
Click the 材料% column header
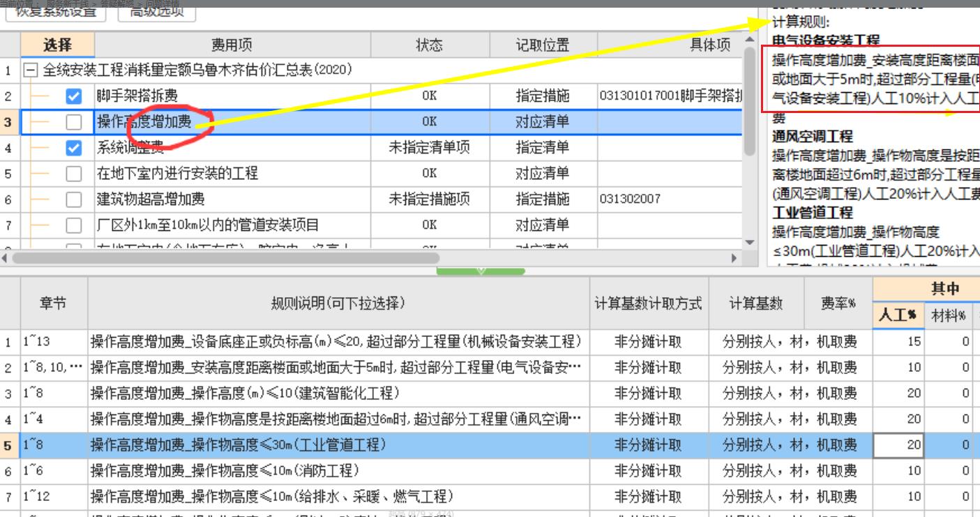pyautogui.click(x=949, y=316)
